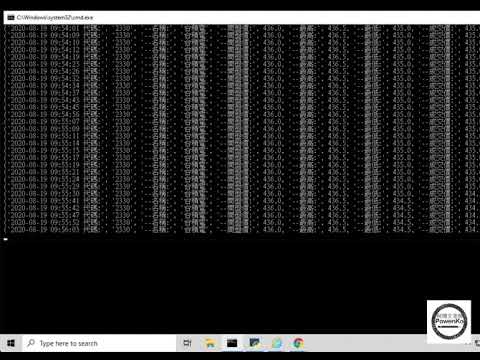Open the taskbar app icon right of Command Prompt
The image size is (480, 360).
pyautogui.click(x=254, y=343)
